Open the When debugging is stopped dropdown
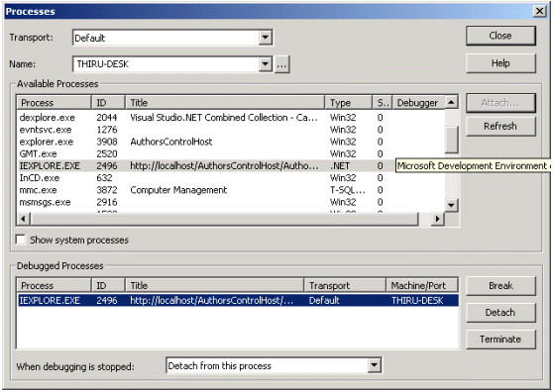The height and width of the screenshot is (392, 553). point(375,365)
